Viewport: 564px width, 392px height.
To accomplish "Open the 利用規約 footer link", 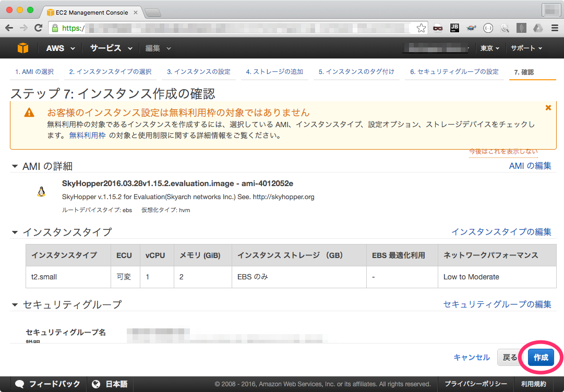I will (533, 384).
